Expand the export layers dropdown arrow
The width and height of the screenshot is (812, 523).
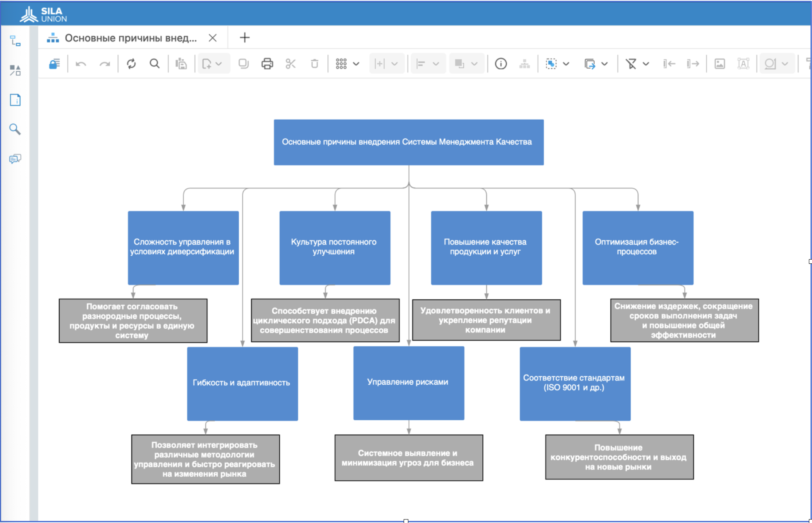click(x=605, y=64)
